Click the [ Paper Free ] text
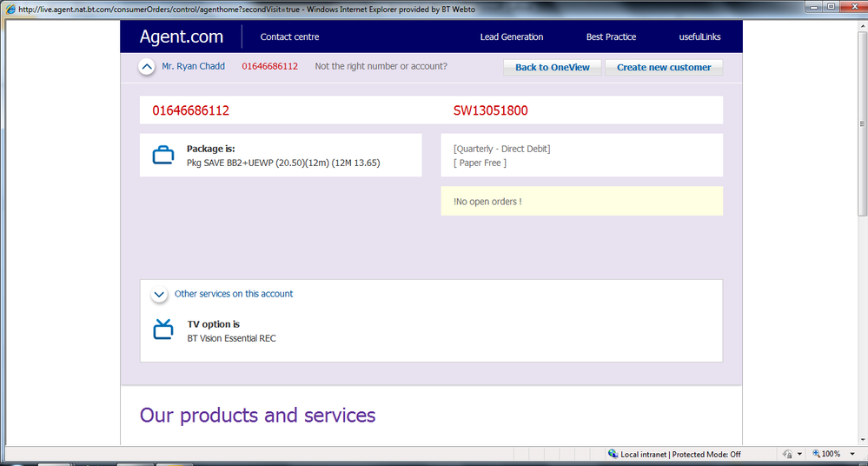This screenshot has width=868, height=466. pyautogui.click(x=480, y=163)
